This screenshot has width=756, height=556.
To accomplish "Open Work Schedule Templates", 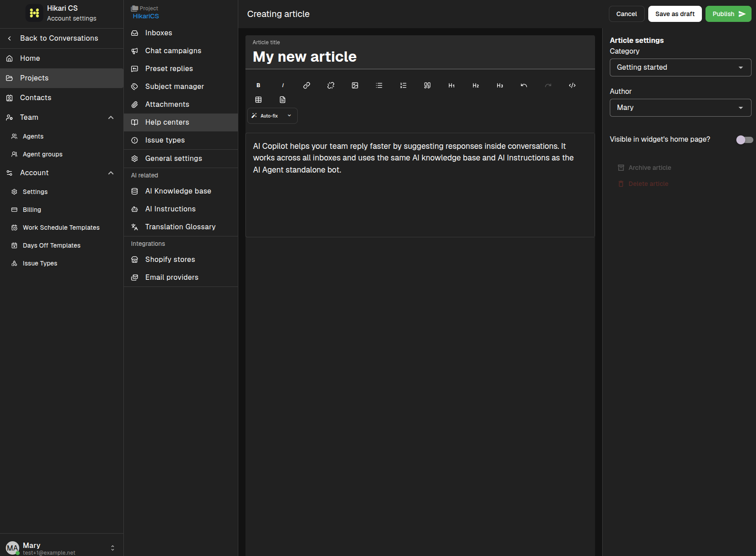I will (x=62, y=227).
